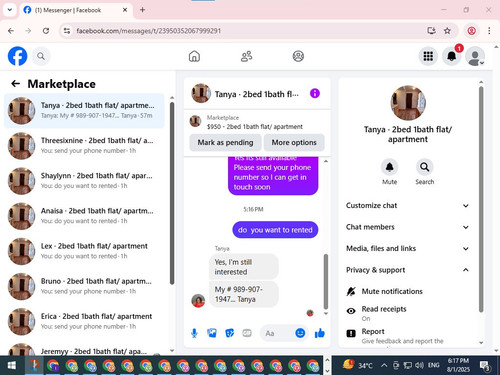Click the chat messages scrollbar
This screenshot has height=375, width=500.
326,282
